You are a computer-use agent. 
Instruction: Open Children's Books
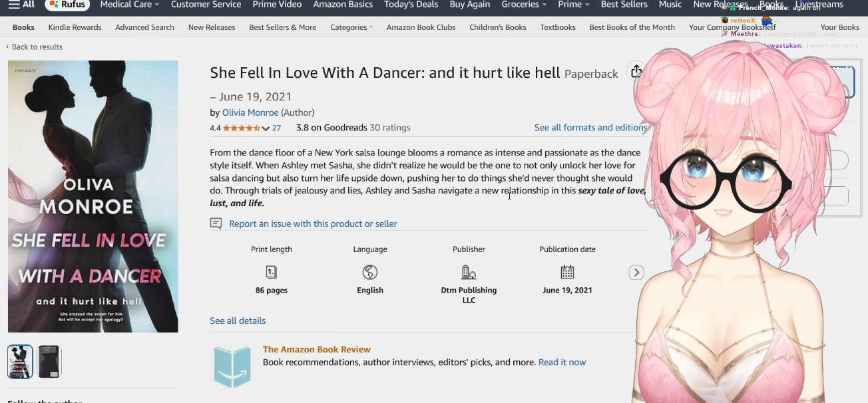pos(498,27)
